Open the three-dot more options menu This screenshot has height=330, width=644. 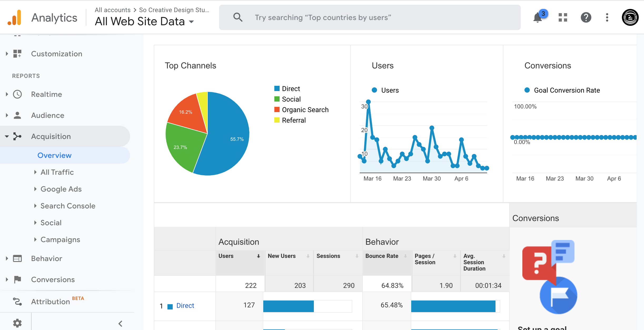[607, 17]
